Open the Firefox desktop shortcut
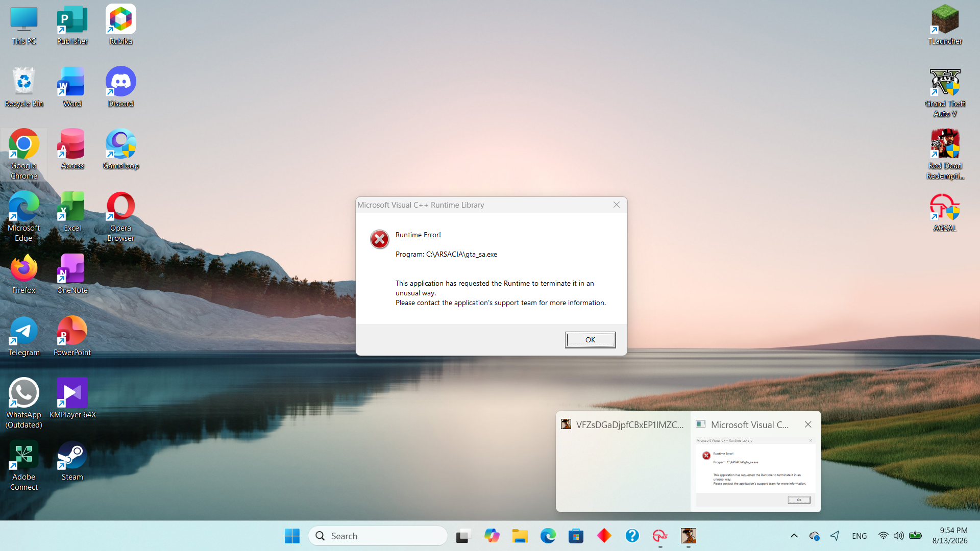 24,274
